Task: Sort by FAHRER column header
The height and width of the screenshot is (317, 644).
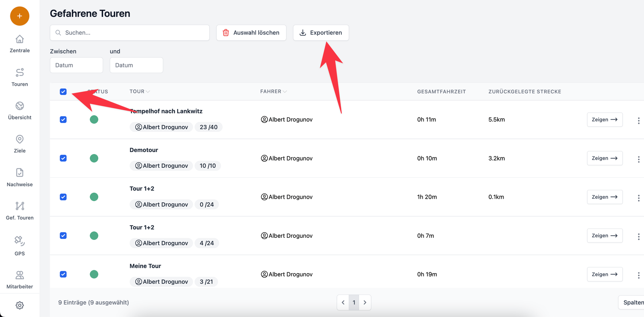Action: point(273,91)
